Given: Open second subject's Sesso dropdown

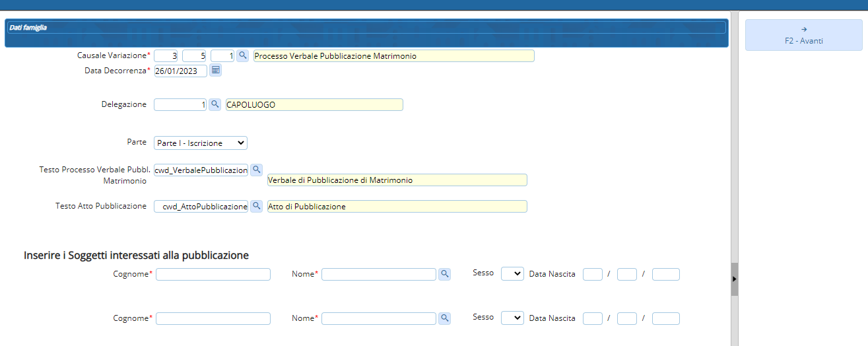Looking at the screenshot, I should (512, 318).
